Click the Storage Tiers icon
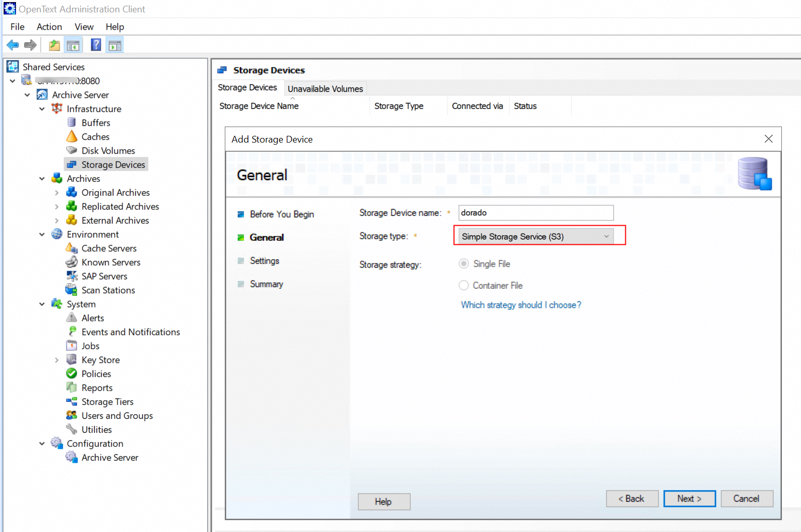The image size is (801, 532). tap(72, 401)
